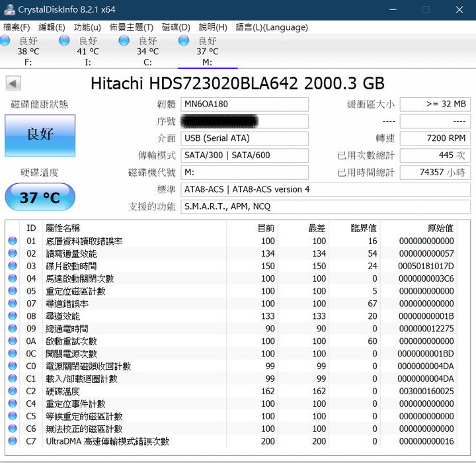Click status dot for attribute 01 row
Viewport: 476px width, 463px height.
coord(13,241)
